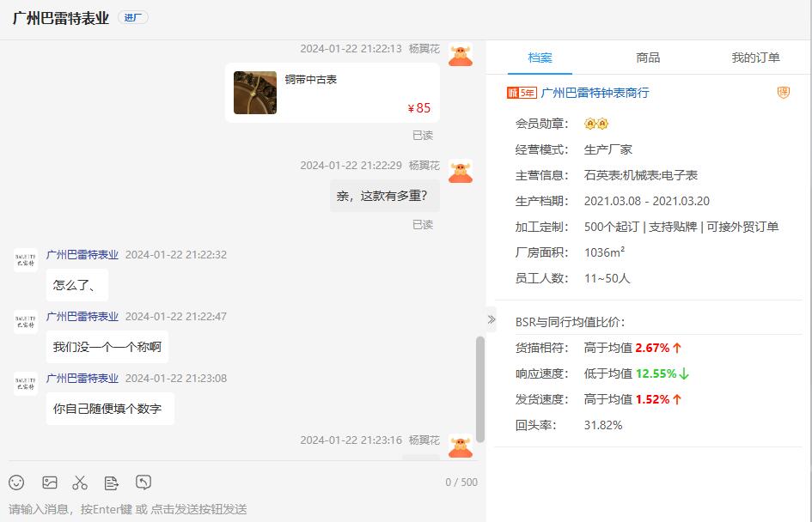Focus the message input field

(243, 509)
